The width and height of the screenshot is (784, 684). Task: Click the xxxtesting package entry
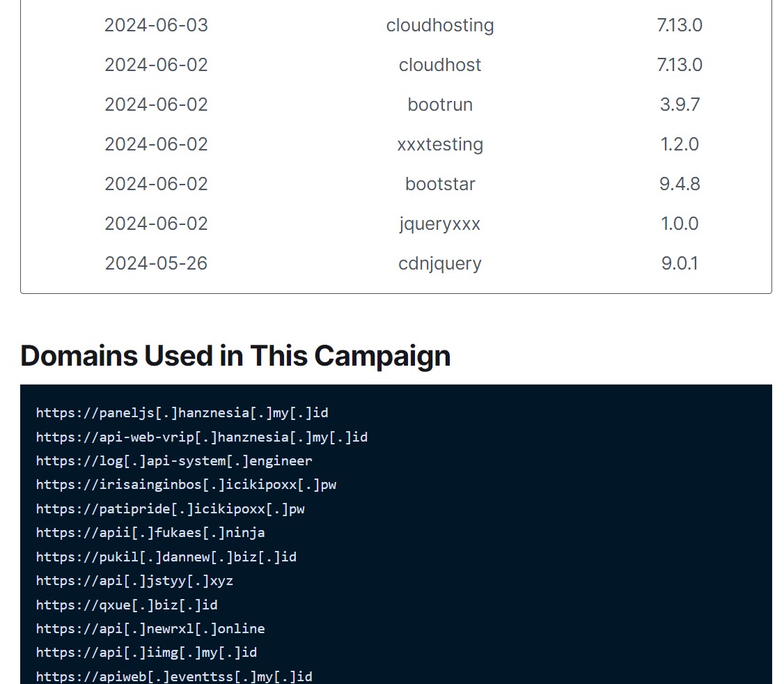coord(440,144)
